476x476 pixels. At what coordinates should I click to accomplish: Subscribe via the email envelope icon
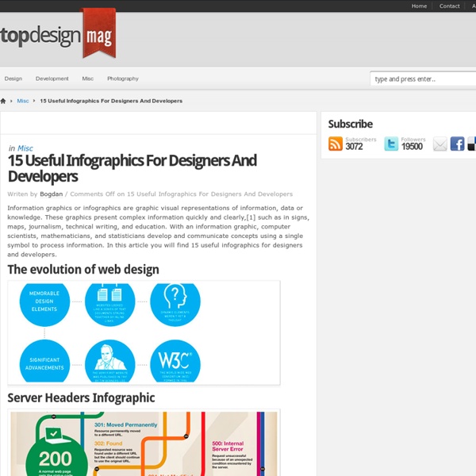tap(440, 144)
